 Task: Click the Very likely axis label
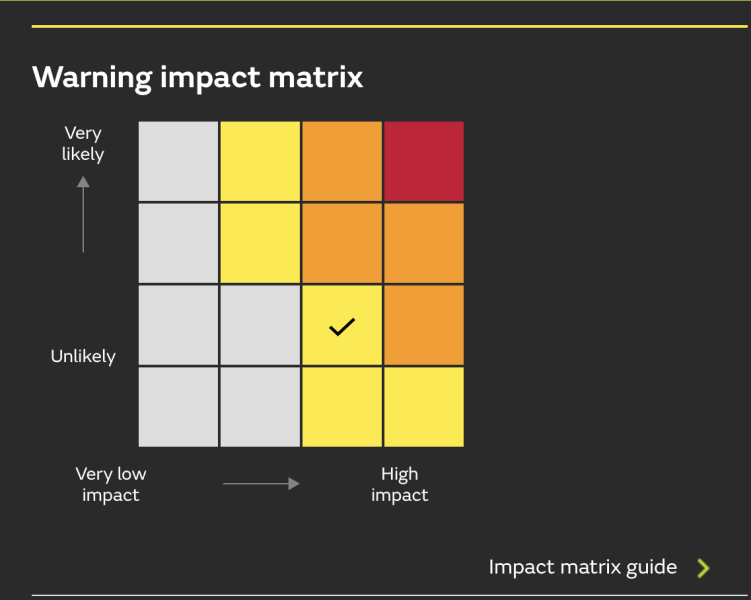point(83,143)
